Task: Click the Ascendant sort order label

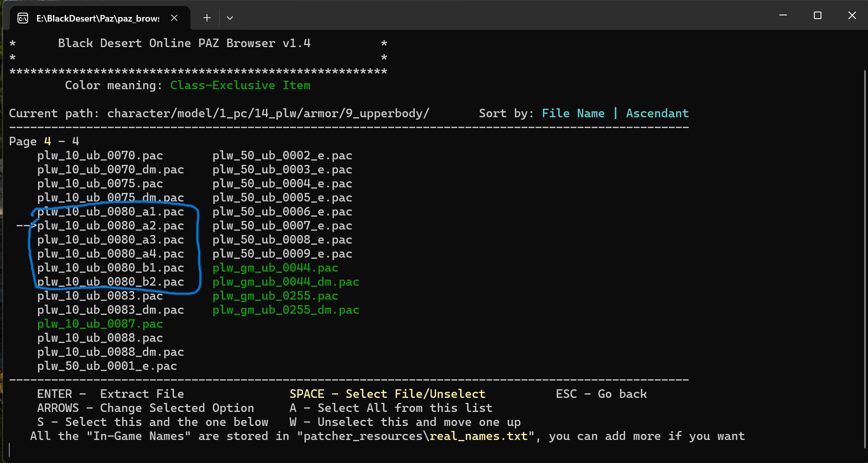Action: (657, 114)
